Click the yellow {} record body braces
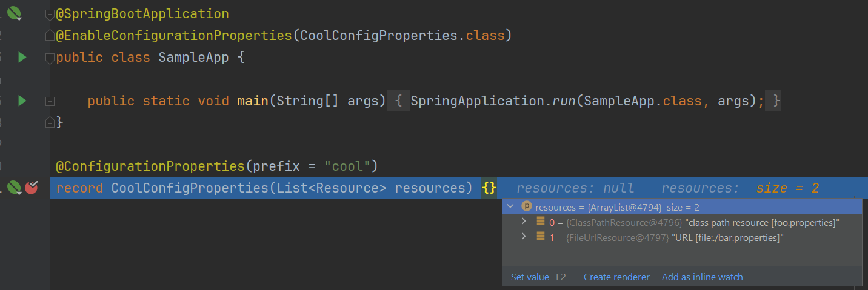 pos(489,188)
